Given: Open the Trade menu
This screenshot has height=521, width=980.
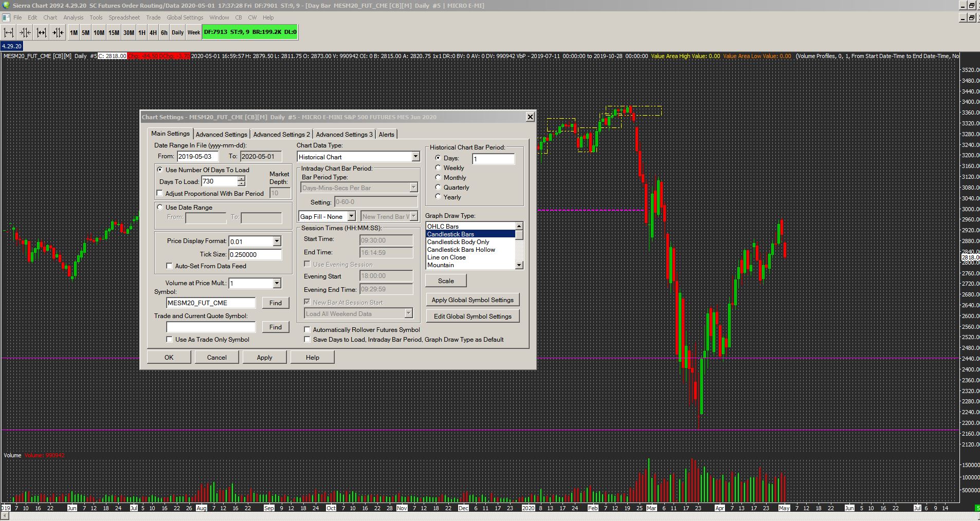Looking at the screenshot, I should (153, 17).
